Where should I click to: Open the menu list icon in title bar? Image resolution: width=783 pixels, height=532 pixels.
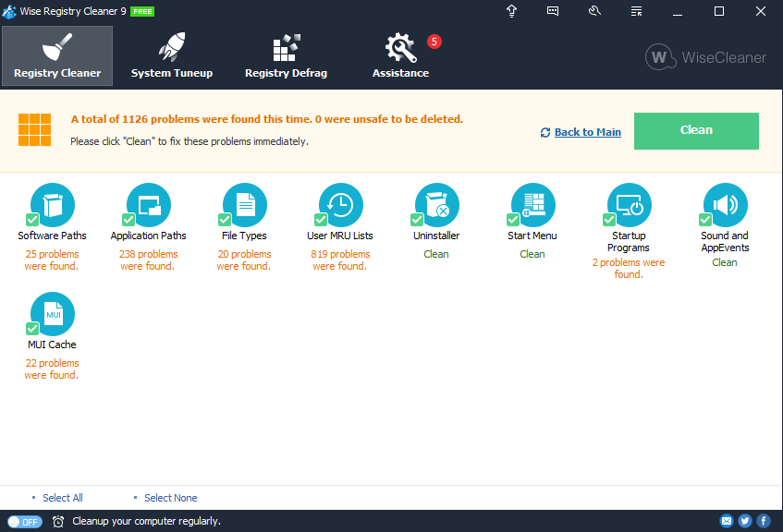[x=636, y=11]
